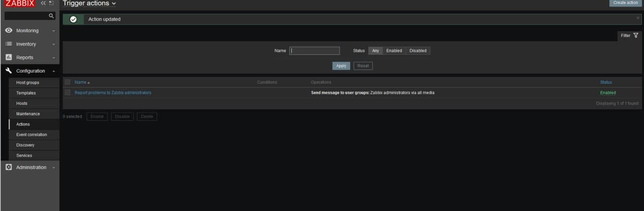
Task: Open Hosts in sidebar
Action: coord(22,103)
